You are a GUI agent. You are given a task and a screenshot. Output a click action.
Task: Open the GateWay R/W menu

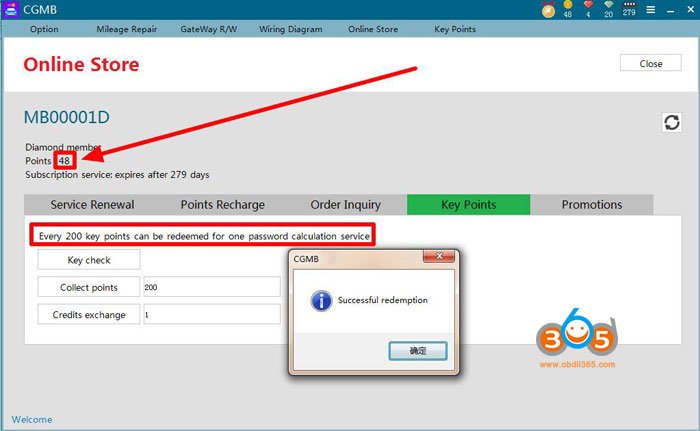pyautogui.click(x=207, y=29)
